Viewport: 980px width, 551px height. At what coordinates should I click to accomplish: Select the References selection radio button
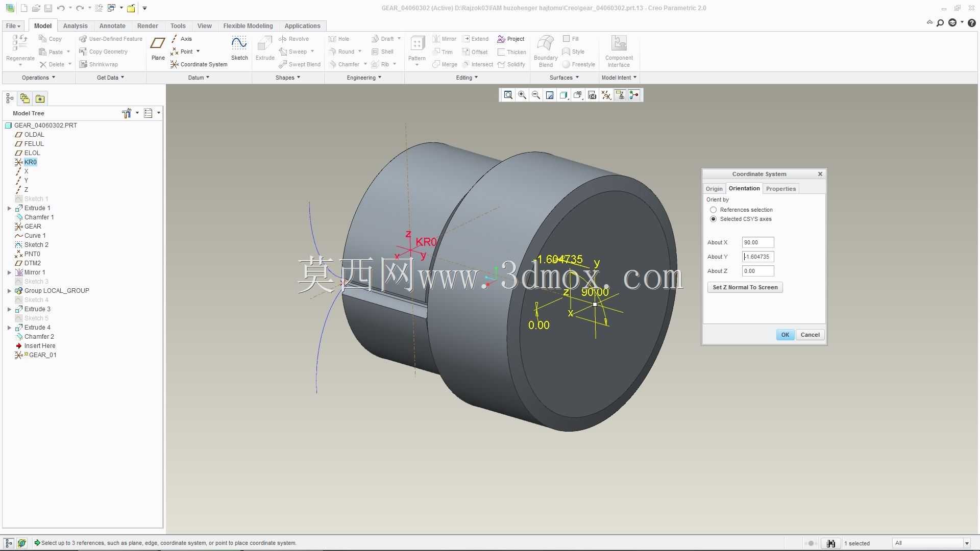point(713,210)
